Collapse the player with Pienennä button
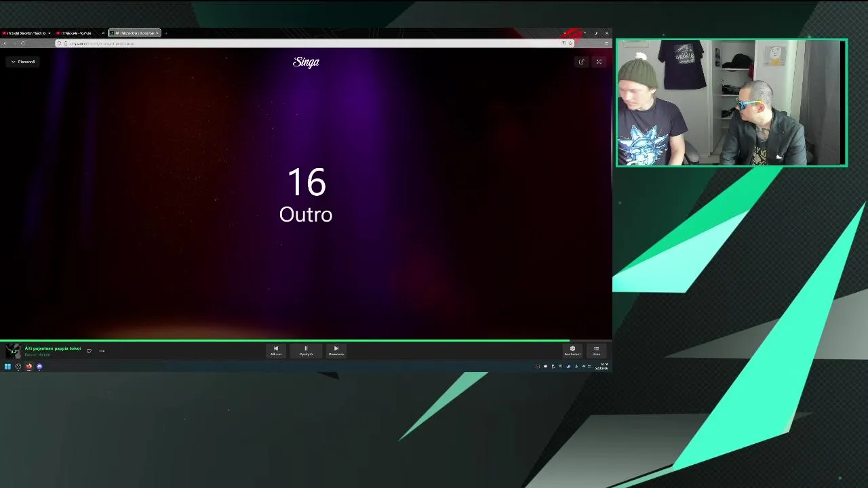 tap(23, 62)
